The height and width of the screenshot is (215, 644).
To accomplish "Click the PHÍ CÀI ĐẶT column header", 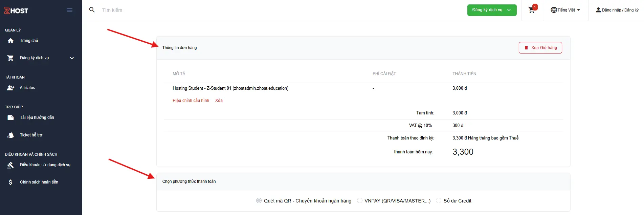I will pos(384,74).
